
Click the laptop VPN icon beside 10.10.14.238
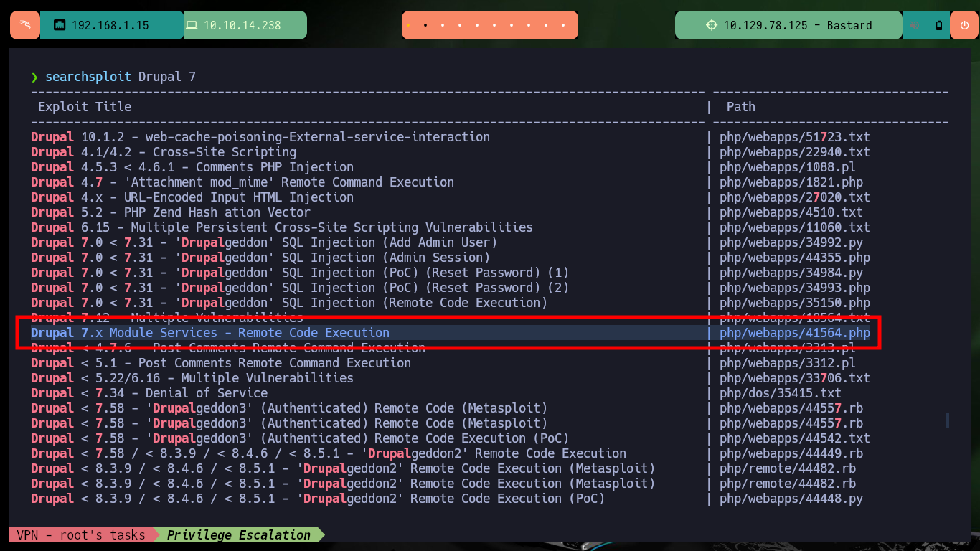click(192, 25)
